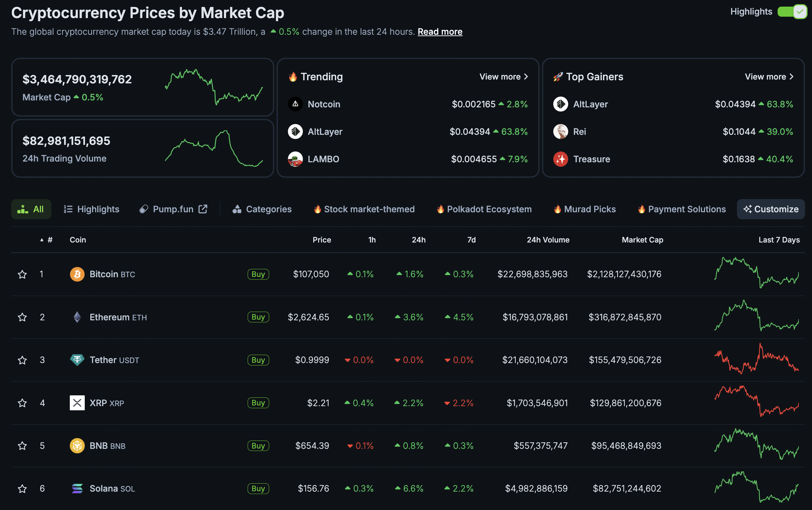Select Payment Solutions category
The image size is (812, 510).
point(682,209)
